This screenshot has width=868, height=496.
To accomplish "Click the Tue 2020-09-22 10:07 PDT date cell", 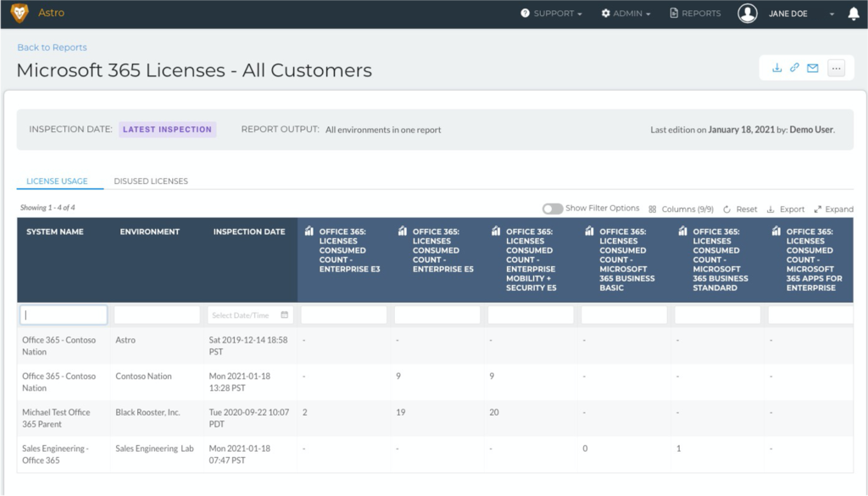I will (x=248, y=418).
